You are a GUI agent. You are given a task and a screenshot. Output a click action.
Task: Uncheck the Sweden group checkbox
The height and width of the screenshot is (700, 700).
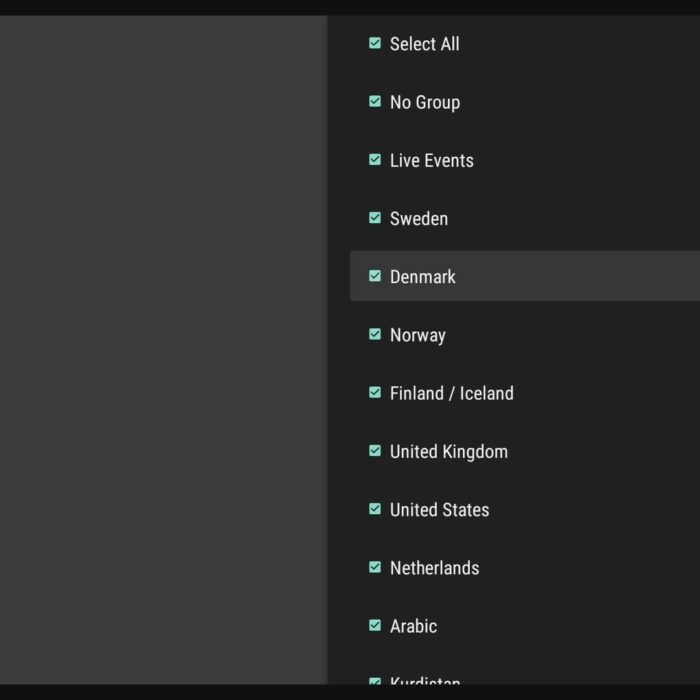coord(375,218)
